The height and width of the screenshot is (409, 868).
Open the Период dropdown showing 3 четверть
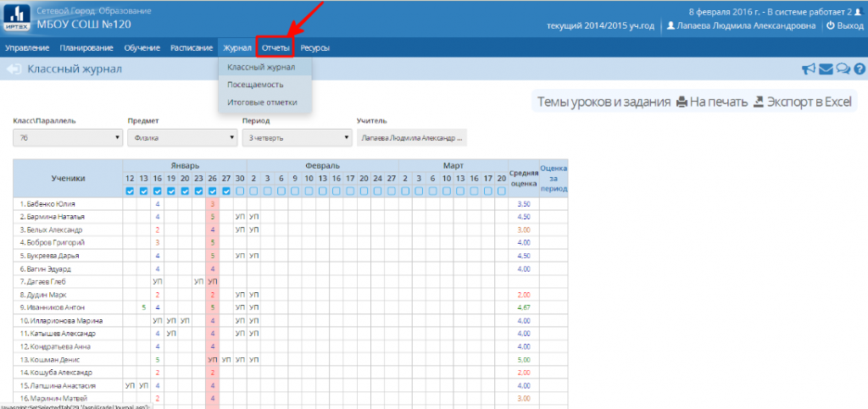(296, 137)
